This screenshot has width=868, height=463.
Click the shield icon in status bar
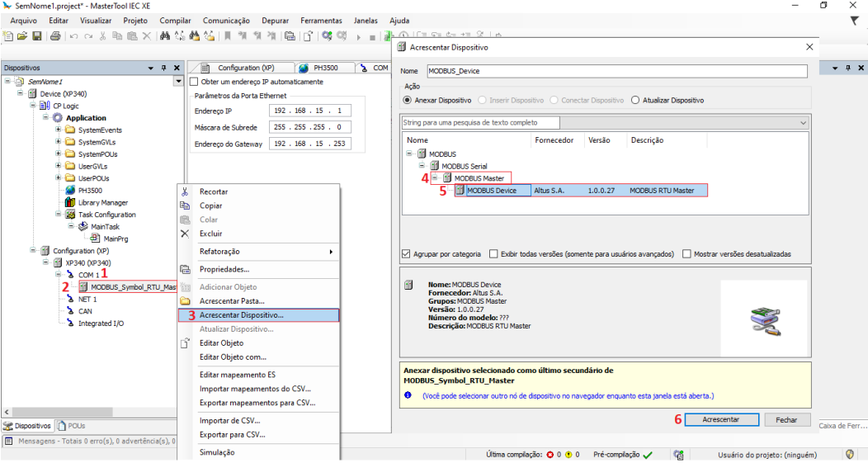[x=850, y=454]
